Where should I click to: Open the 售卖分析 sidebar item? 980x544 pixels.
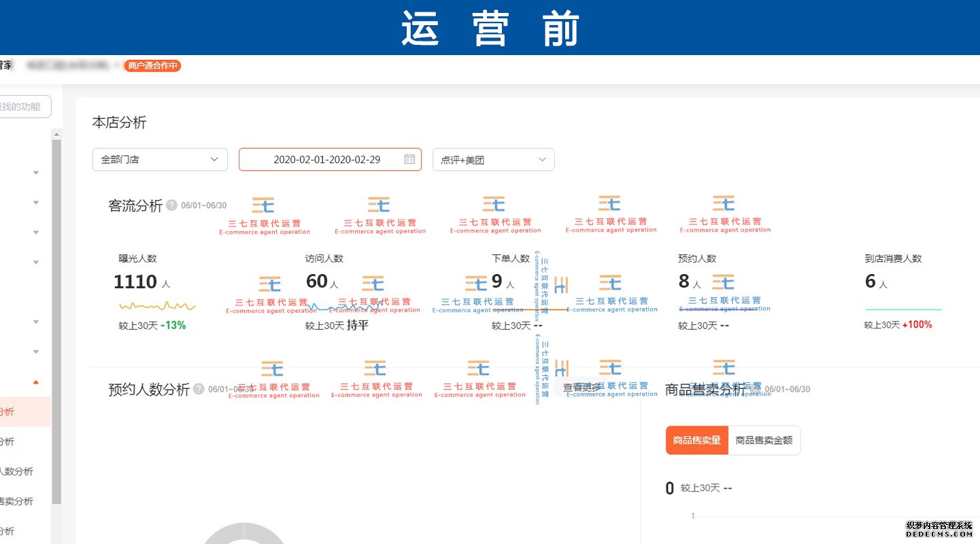coord(16,501)
